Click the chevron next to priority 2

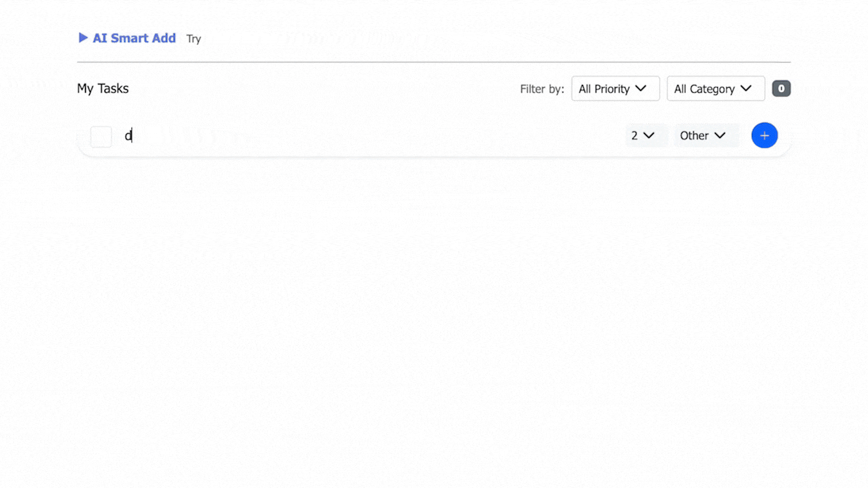click(649, 136)
